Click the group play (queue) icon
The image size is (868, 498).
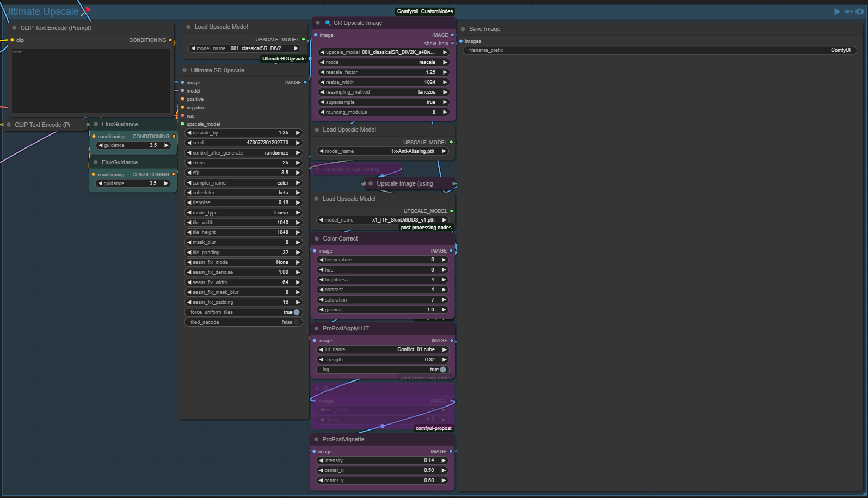tap(837, 11)
